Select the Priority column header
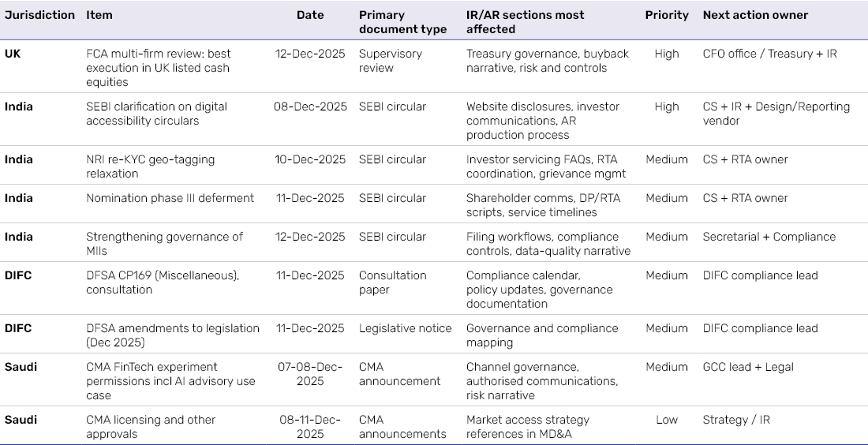Viewport: 868px width, 445px height. pyautogui.click(x=667, y=15)
